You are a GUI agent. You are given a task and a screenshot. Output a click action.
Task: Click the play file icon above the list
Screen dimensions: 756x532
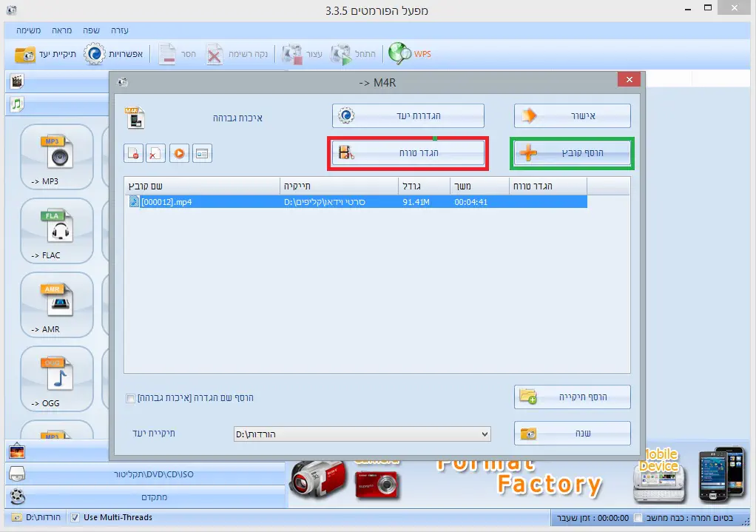(x=179, y=153)
